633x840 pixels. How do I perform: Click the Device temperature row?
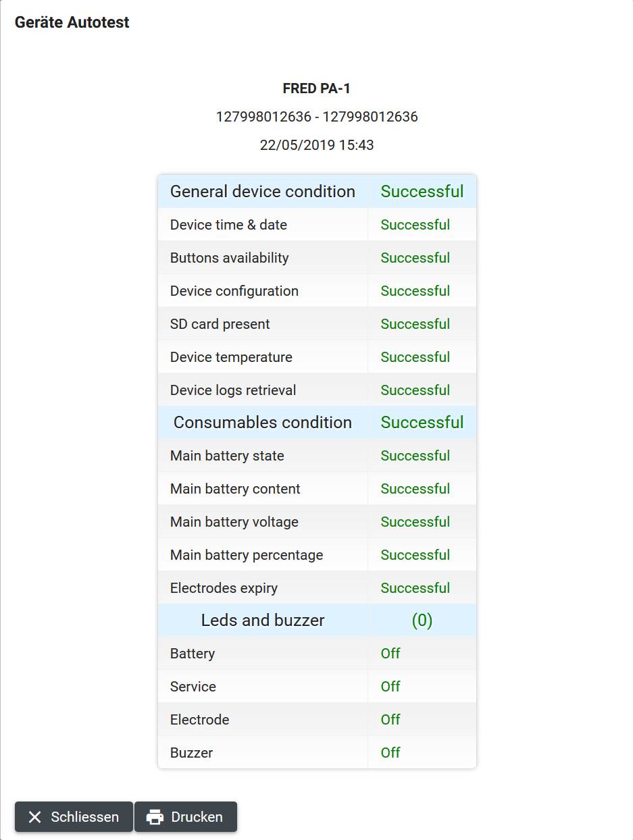[x=317, y=357]
